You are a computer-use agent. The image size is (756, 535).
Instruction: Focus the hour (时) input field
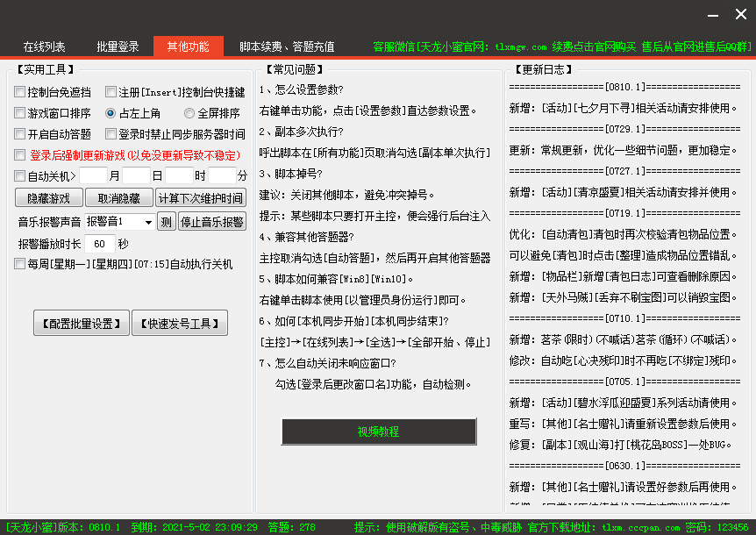click(x=179, y=175)
